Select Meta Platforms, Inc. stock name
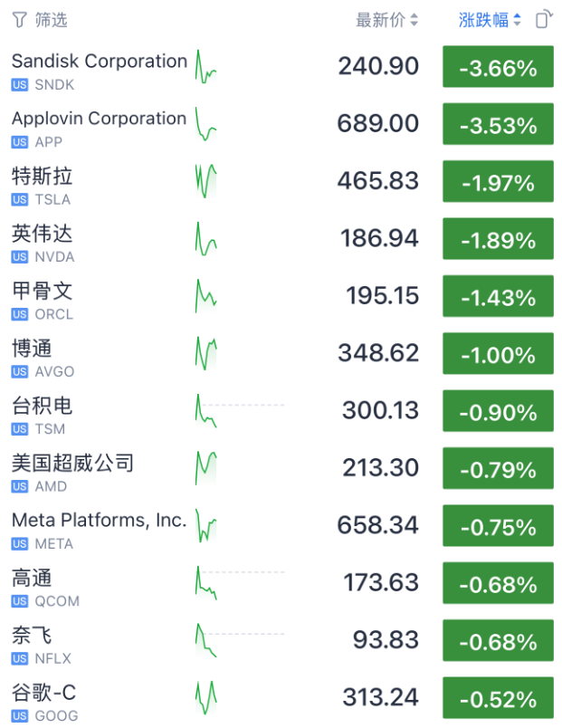562x728 pixels. [99, 521]
